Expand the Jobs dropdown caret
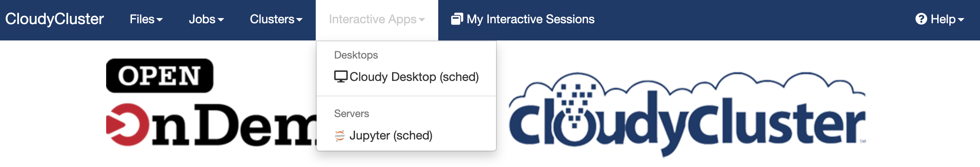The image size is (980, 167). coord(221,20)
